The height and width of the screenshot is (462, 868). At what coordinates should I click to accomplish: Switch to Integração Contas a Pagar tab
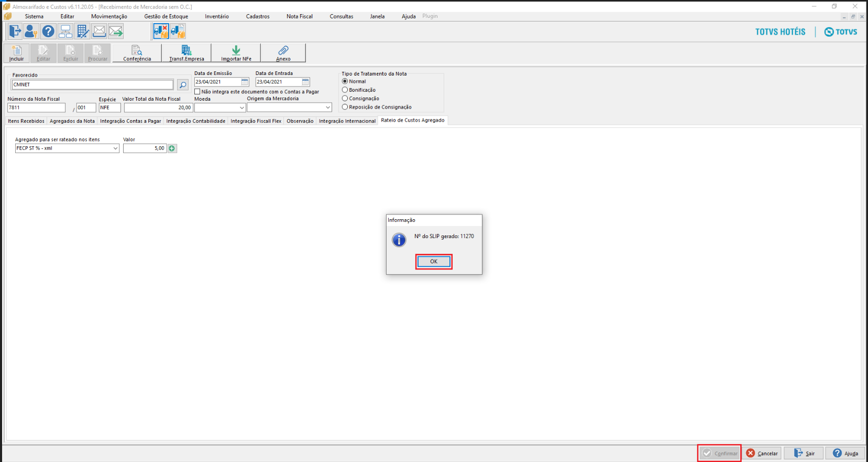(x=130, y=121)
